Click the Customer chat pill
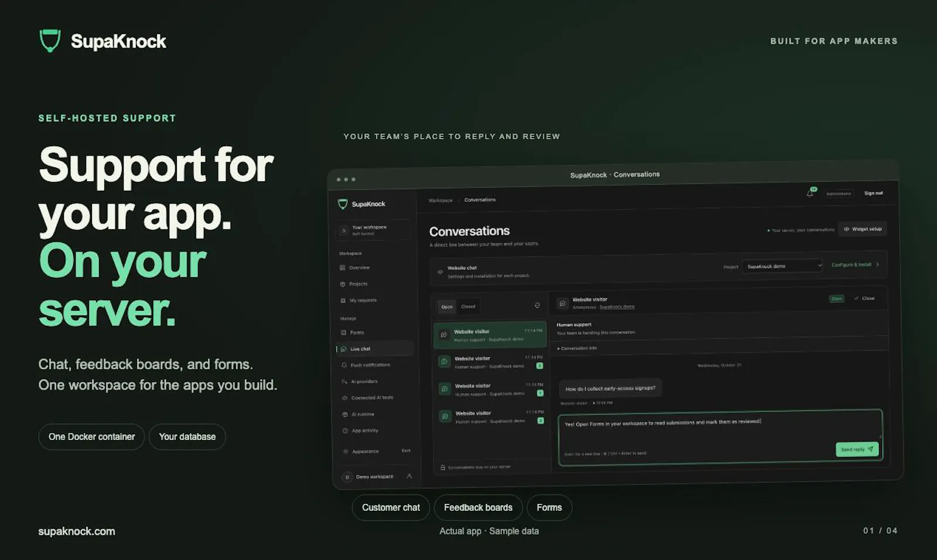The width and height of the screenshot is (937, 560). (x=391, y=507)
